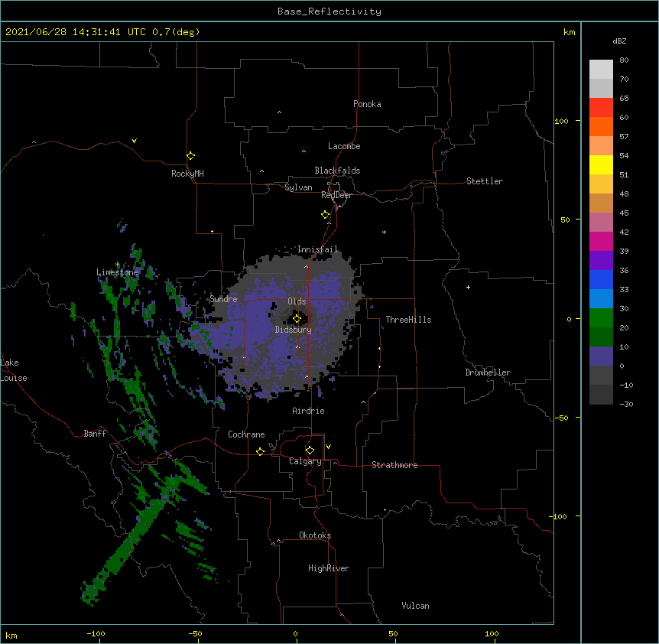Viewport: 659px width, 644px height.
Task: Click the white asterisk above Limestone label
Action: pyautogui.click(x=118, y=264)
